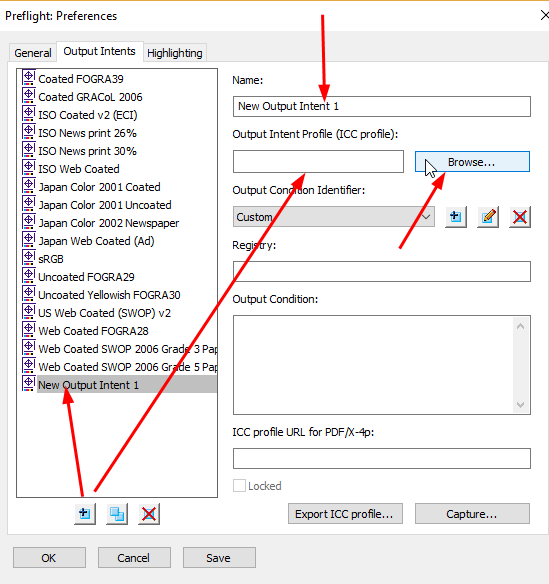Click the Uncoated Yellowish FOGRA30 icon
This screenshot has width=549, height=584.
click(x=29, y=293)
